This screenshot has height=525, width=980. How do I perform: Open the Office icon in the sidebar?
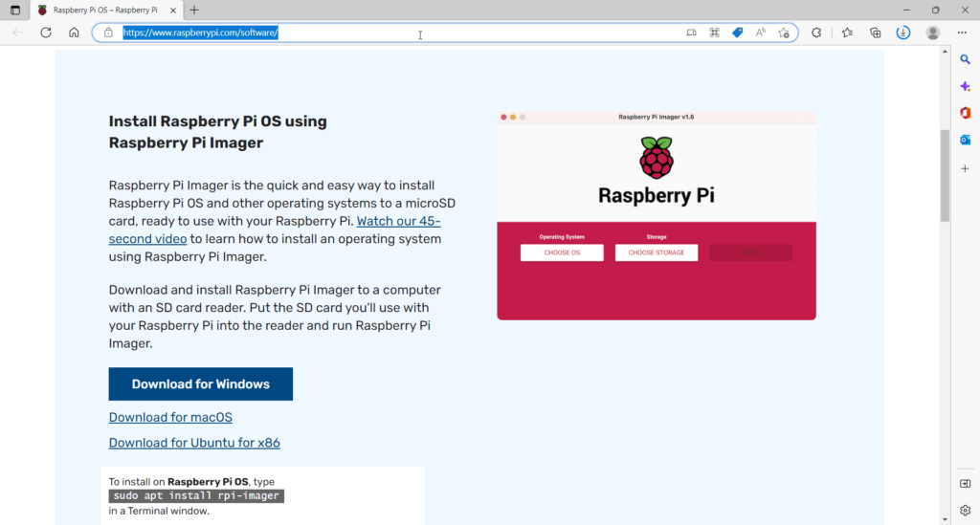(966, 113)
